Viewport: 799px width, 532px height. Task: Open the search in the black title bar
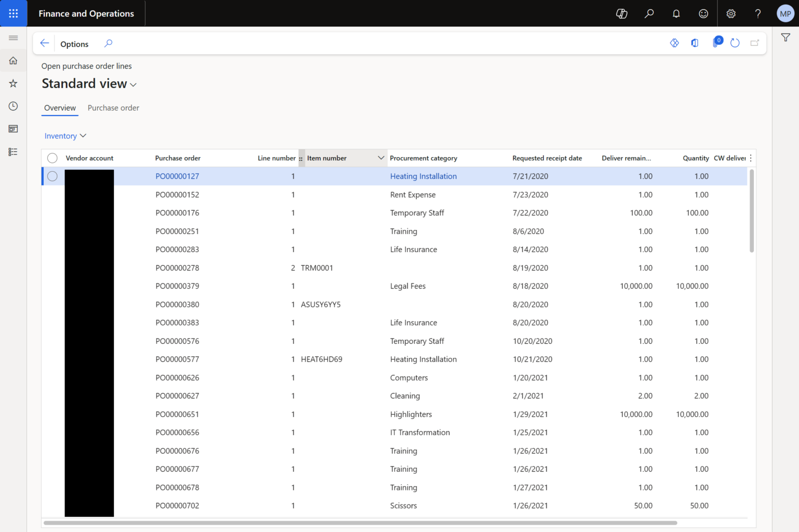pyautogui.click(x=649, y=14)
